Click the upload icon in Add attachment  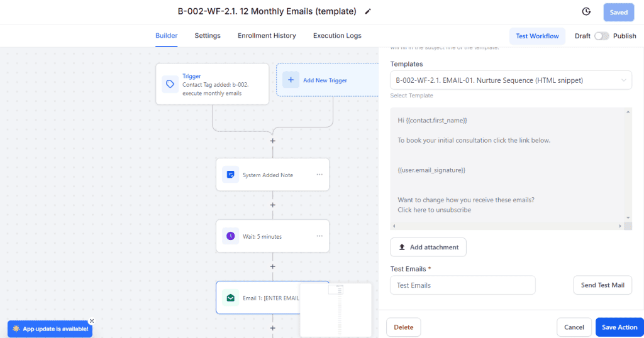click(402, 247)
